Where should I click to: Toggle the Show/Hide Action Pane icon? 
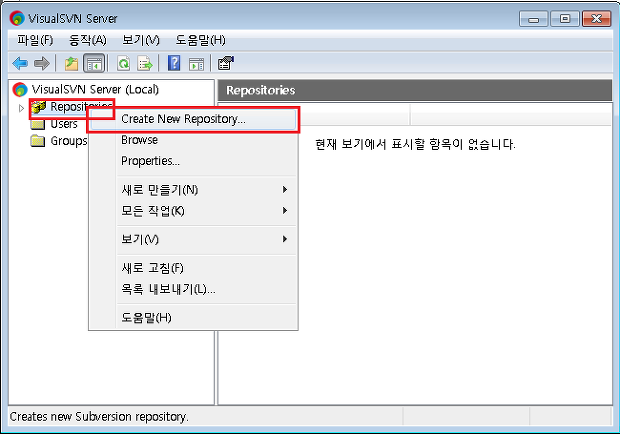point(196,63)
